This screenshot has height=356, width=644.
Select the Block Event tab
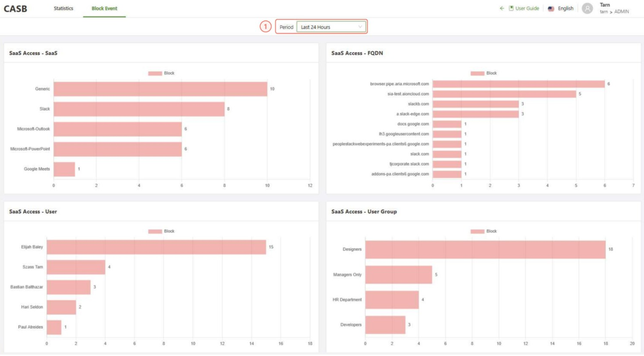(104, 8)
